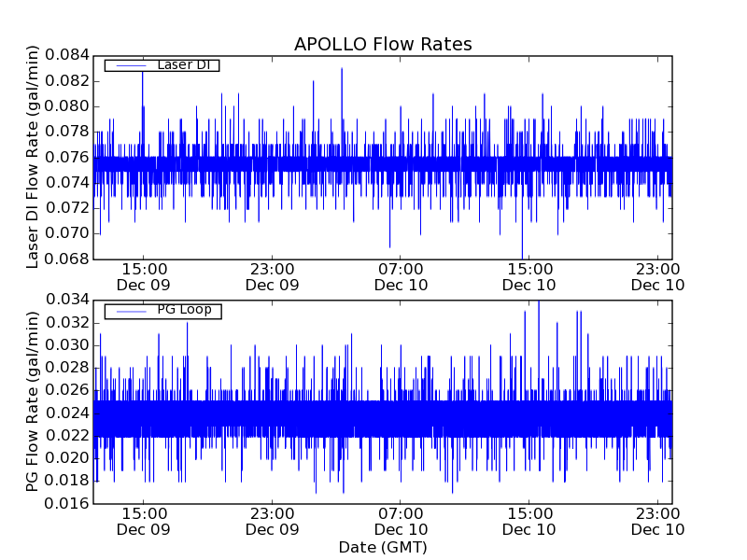The height and width of the screenshot is (560, 747).
Task: Click "15:00 Dec 09" under the PG Loop plot
Action: click(144, 522)
